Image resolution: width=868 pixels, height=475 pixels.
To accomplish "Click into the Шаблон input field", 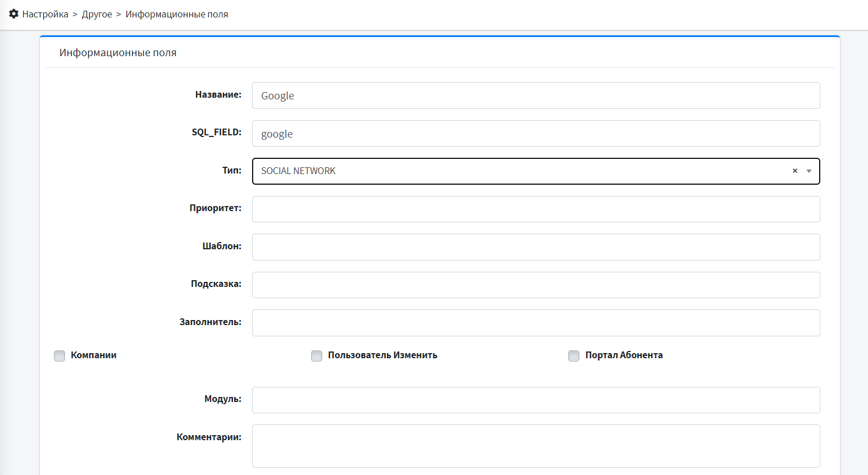I will 536,247.
